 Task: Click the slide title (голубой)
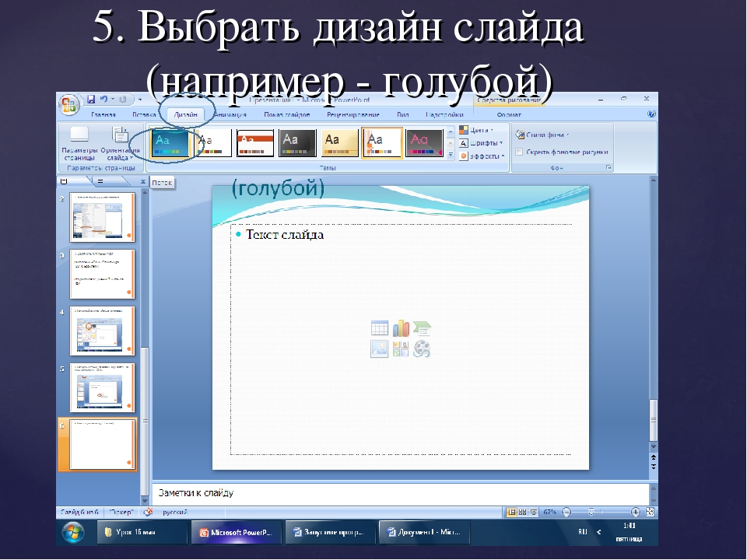[x=278, y=188]
